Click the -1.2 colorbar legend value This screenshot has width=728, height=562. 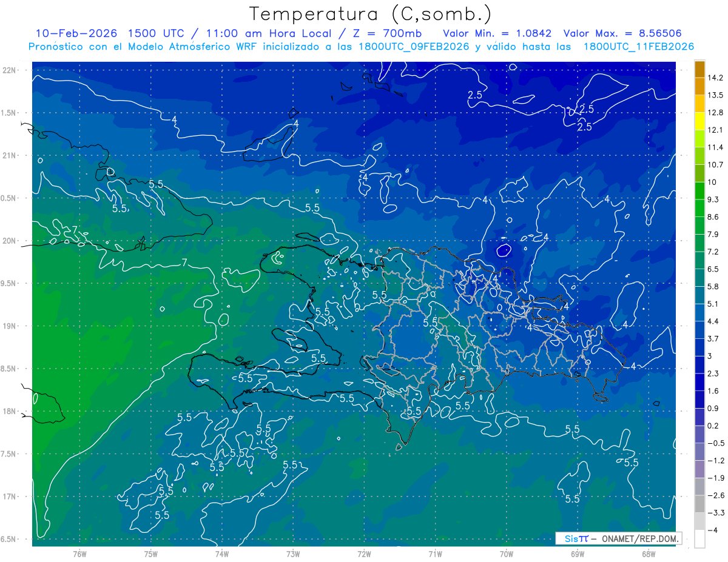click(x=716, y=460)
